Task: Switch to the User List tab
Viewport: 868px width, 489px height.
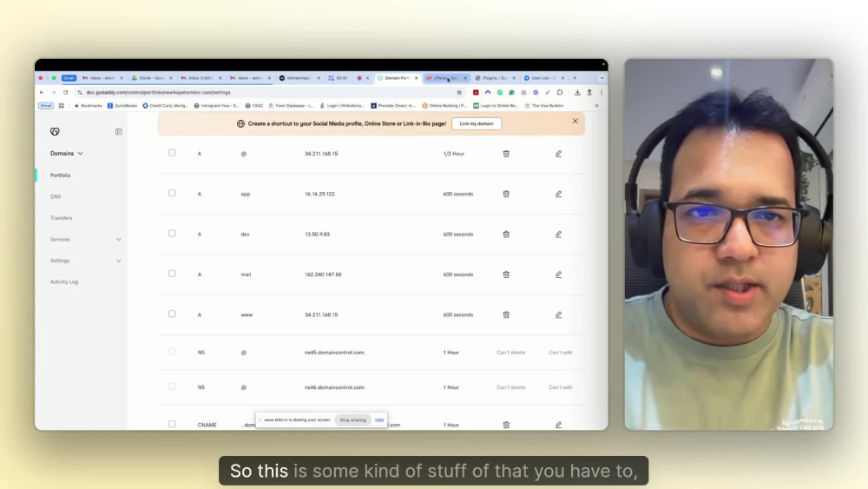Action: (543, 78)
